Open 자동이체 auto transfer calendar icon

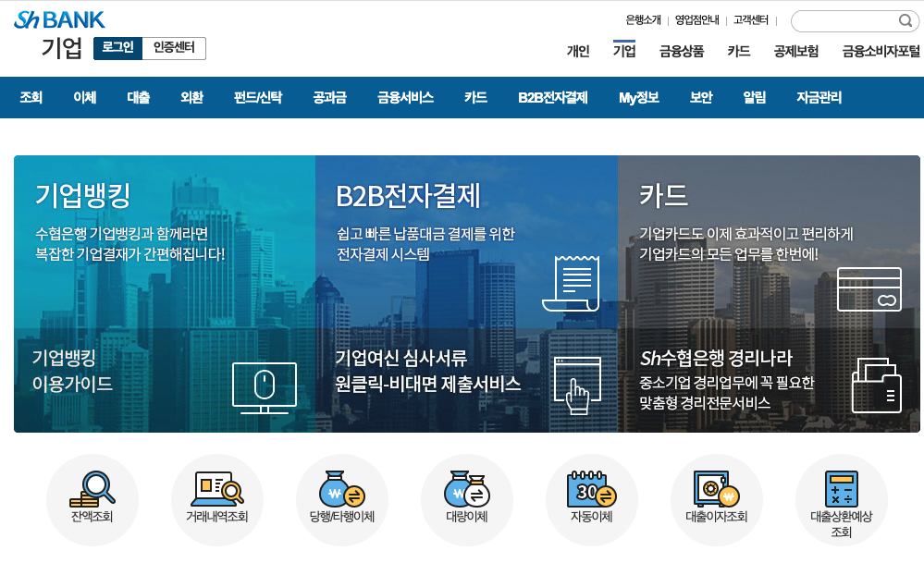(x=592, y=489)
